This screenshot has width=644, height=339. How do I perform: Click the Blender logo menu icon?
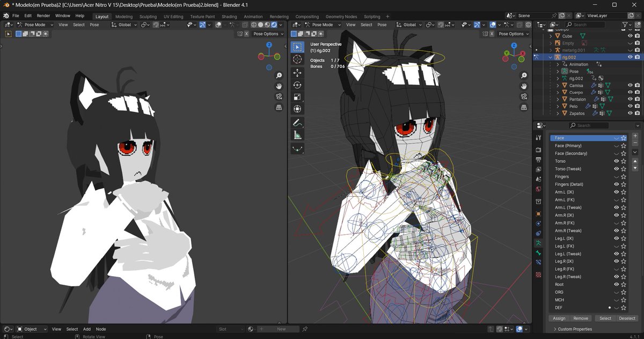pos(5,16)
